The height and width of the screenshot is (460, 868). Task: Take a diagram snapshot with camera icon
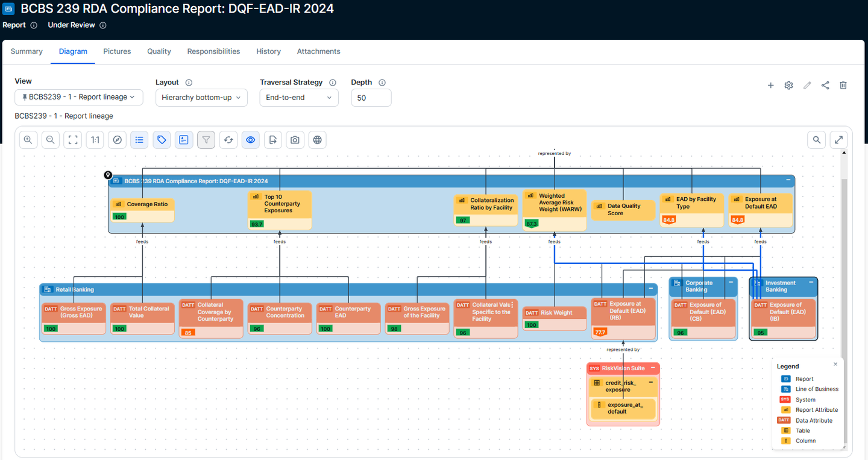click(x=295, y=140)
